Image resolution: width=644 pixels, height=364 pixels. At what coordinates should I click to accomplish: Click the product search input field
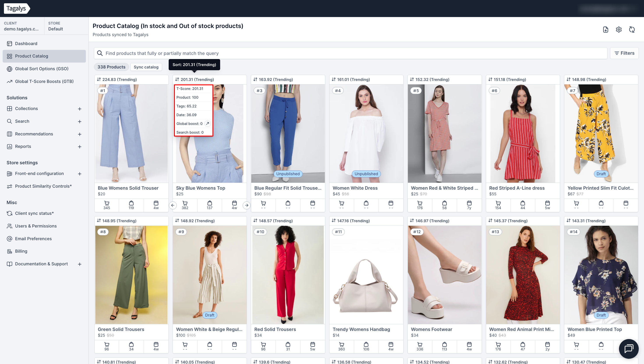point(350,53)
